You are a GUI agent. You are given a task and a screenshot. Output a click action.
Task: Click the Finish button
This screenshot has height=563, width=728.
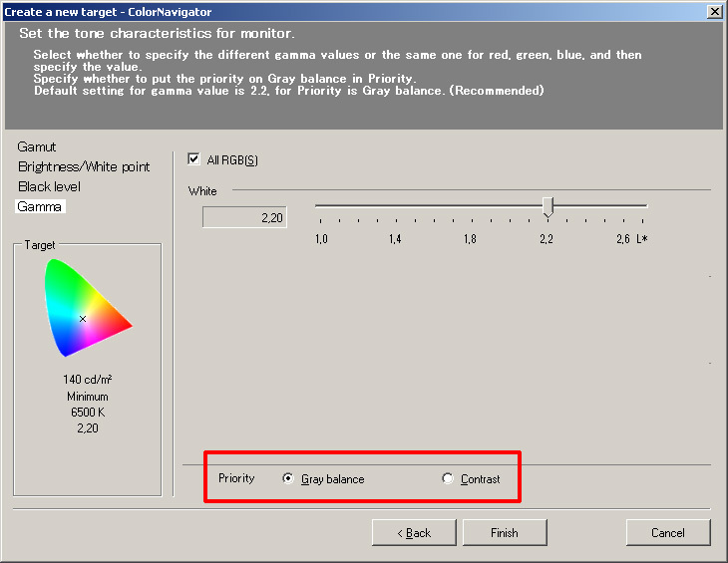[505, 532]
